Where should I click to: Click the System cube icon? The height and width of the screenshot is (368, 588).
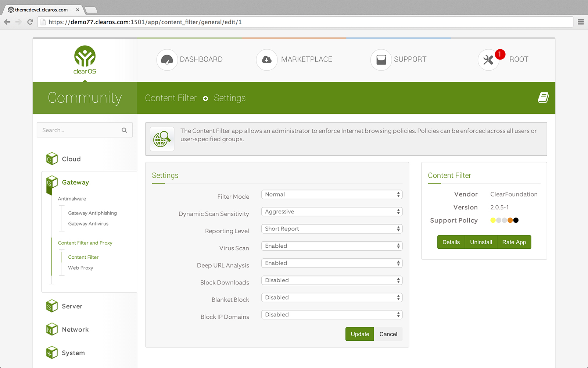(52, 353)
